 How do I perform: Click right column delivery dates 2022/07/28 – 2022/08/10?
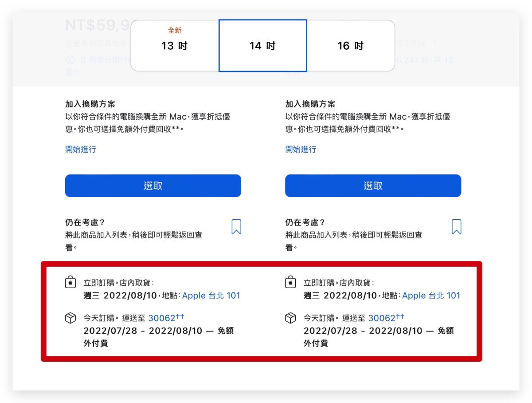pos(363,331)
